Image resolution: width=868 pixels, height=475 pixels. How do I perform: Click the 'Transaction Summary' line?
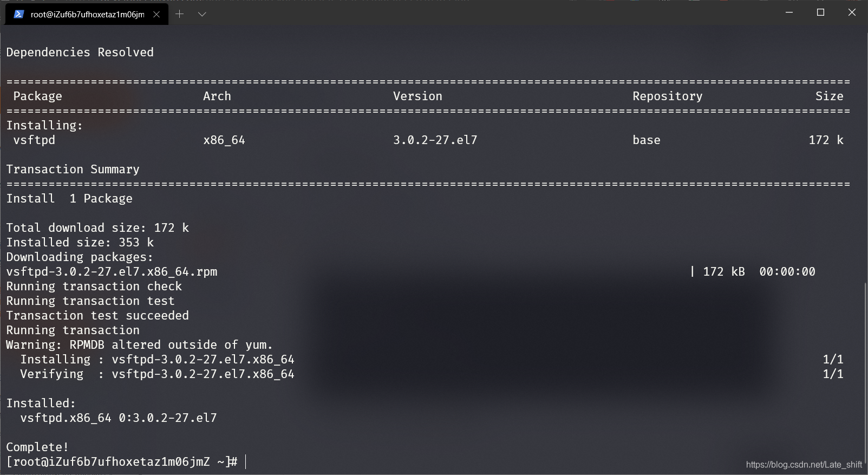(73, 170)
